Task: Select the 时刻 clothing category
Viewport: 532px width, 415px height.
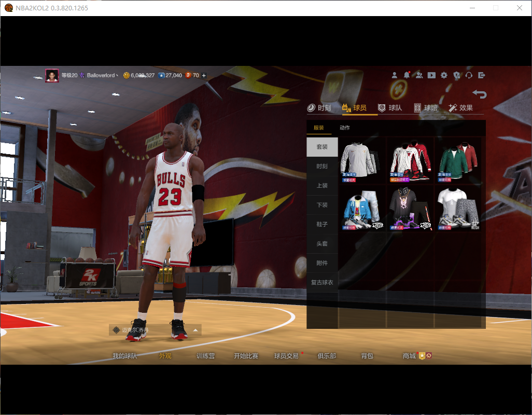Action: pos(322,167)
